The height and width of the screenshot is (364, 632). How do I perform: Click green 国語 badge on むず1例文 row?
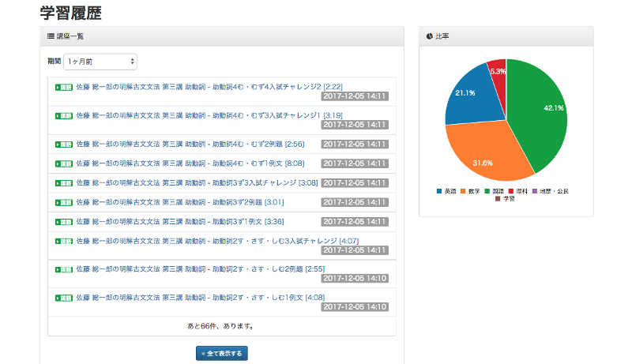pos(64,163)
